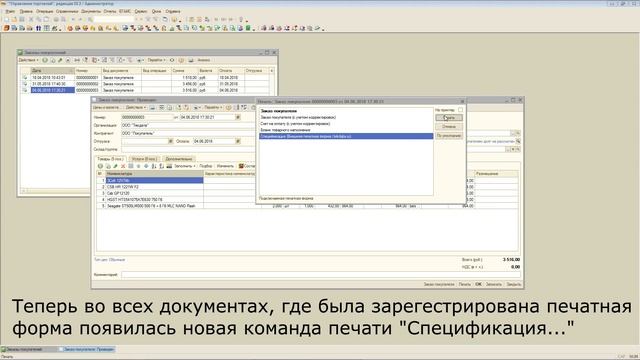Open the 'Справочники' menu
This screenshot has height=360, width=640.
(x=67, y=11)
